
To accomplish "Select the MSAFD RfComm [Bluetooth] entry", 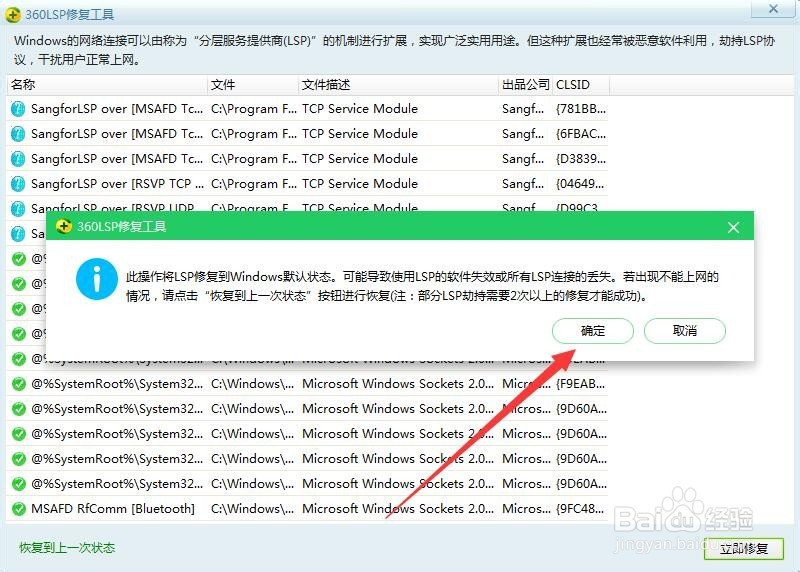I will click(113, 509).
